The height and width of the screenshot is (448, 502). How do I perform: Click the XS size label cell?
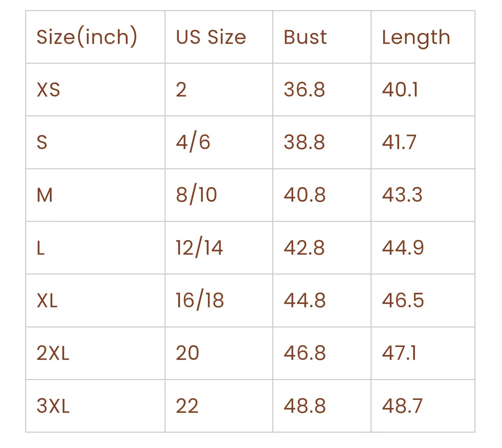(x=48, y=90)
